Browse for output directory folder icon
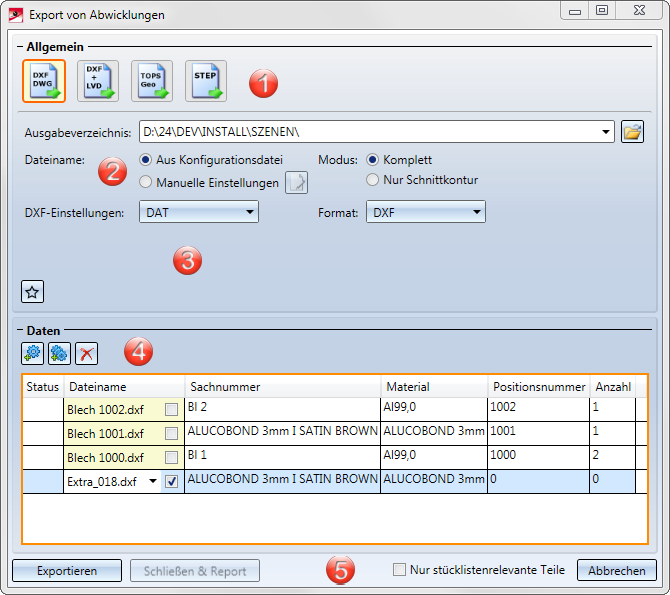Viewport: 670px width, 595px height. 632,132
